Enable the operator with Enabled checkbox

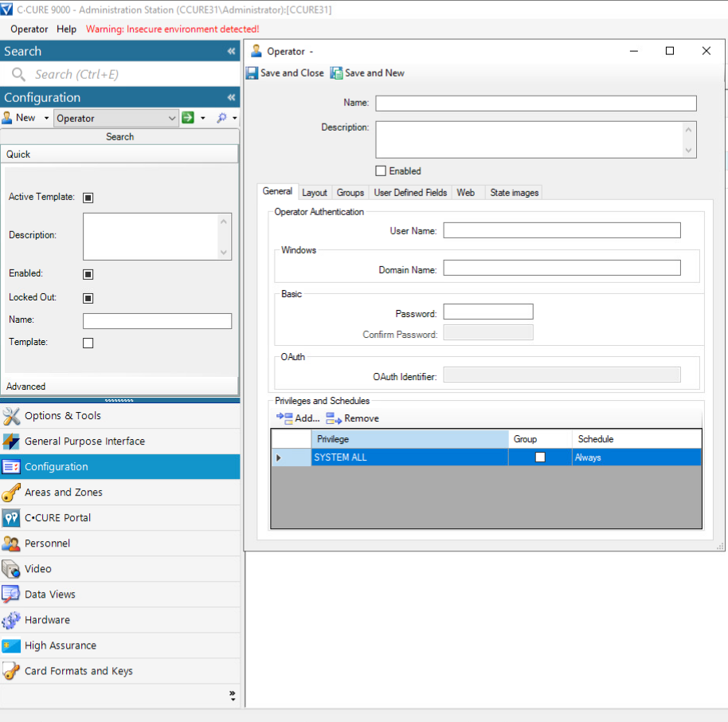(381, 171)
